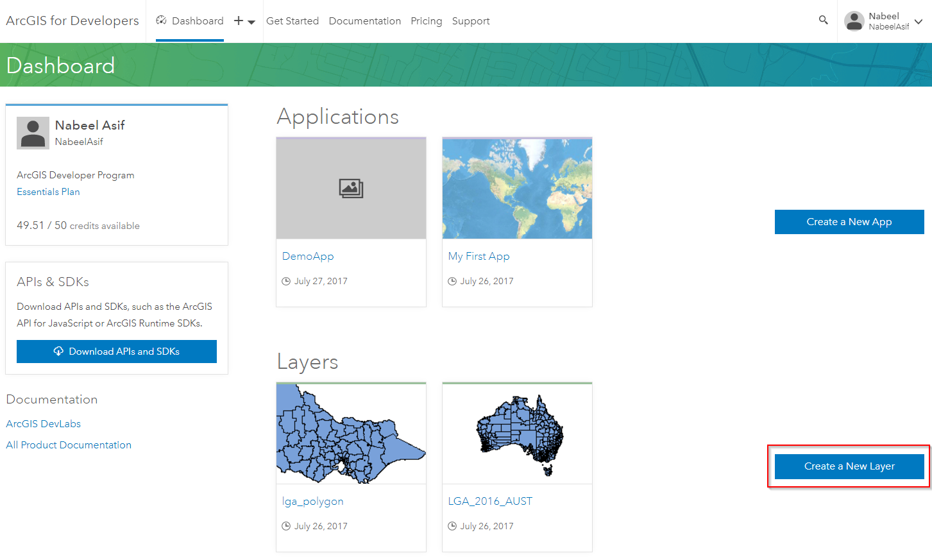Click Download APIs and SDKs button
The image size is (932, 560).
click(117, 352)
